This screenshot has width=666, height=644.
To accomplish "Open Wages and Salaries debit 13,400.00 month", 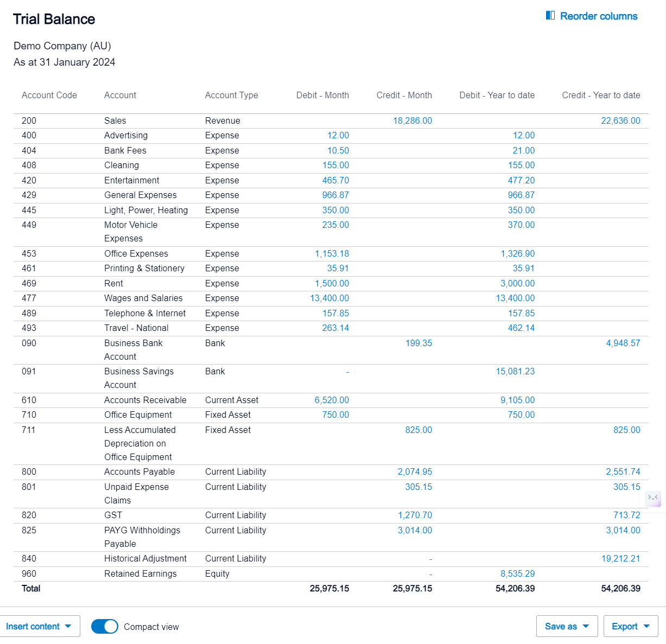I will tap(329, 298).
